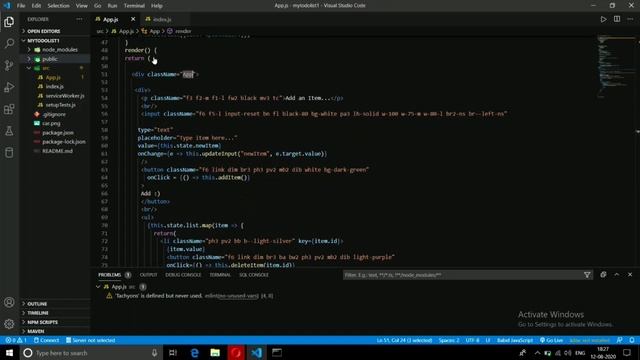Open the Test flask view in activity bar
Viewport: 640px width, 360px height.
(x=9, y=131)
